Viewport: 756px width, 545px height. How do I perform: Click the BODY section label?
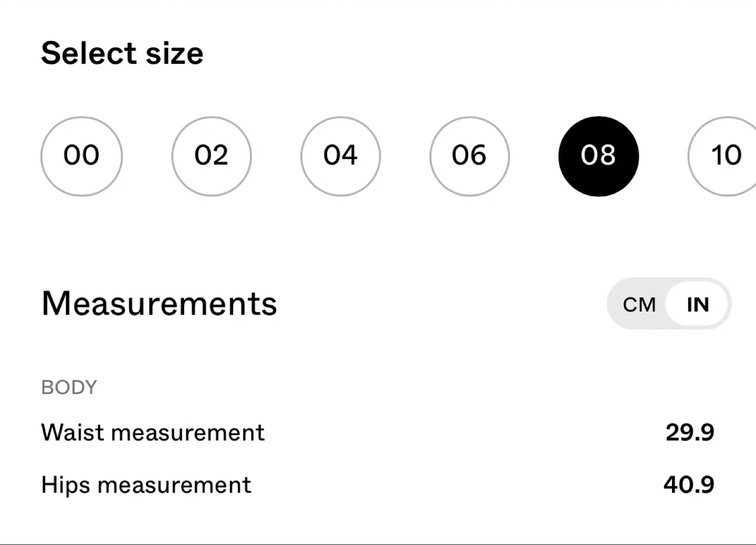69,388
